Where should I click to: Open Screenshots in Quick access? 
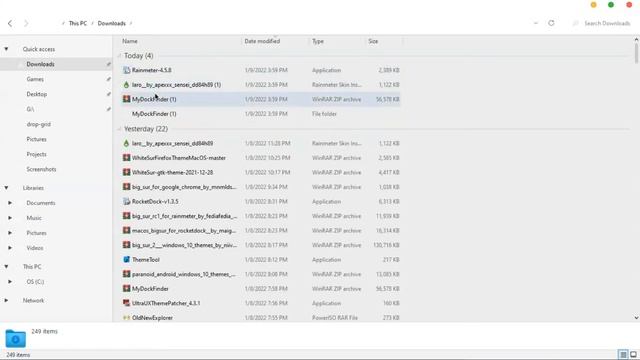tap(41, 169)
